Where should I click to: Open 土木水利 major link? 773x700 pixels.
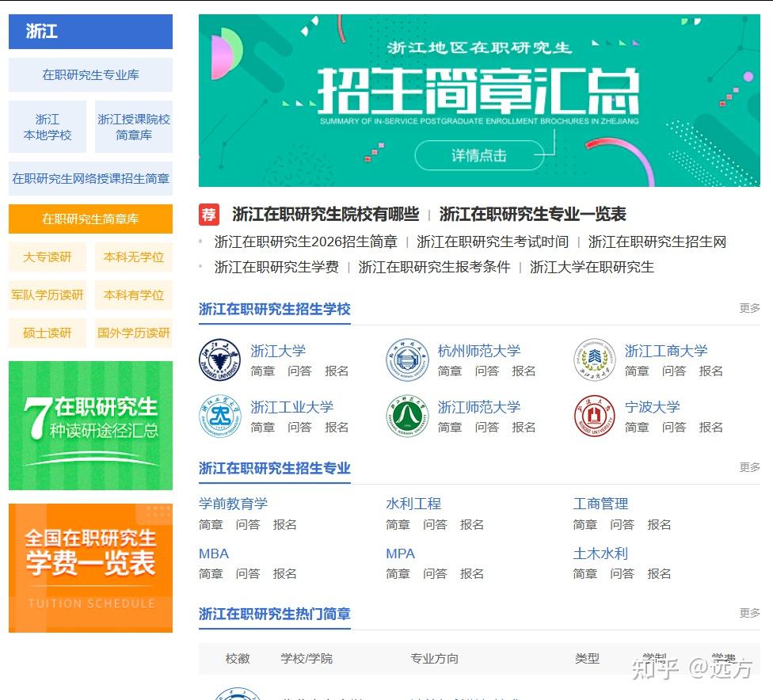600,554
